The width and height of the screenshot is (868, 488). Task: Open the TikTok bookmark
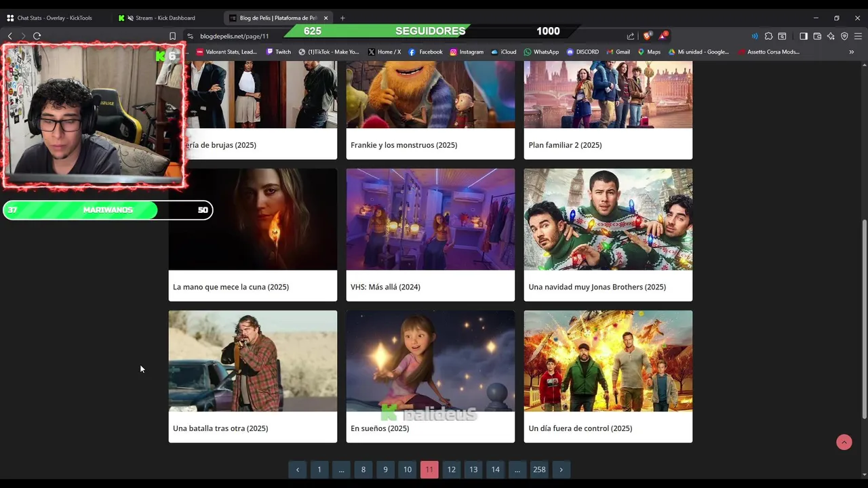[329, 52]
